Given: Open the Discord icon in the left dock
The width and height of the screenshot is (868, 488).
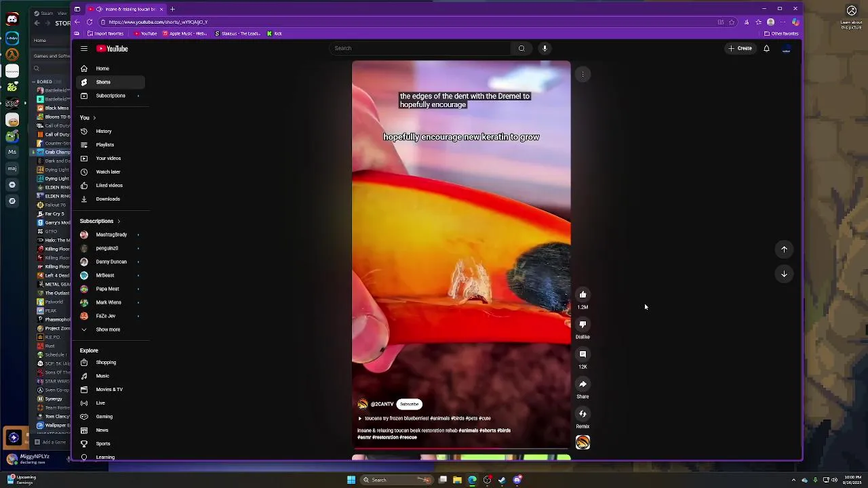Looking at the screenshot, I should 12,19.
